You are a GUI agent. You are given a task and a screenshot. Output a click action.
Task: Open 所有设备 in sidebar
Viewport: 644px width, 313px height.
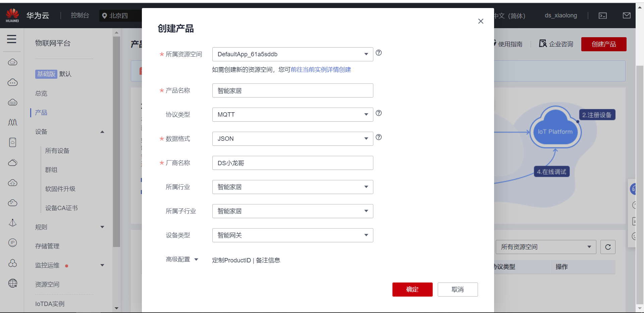point(57,151)
